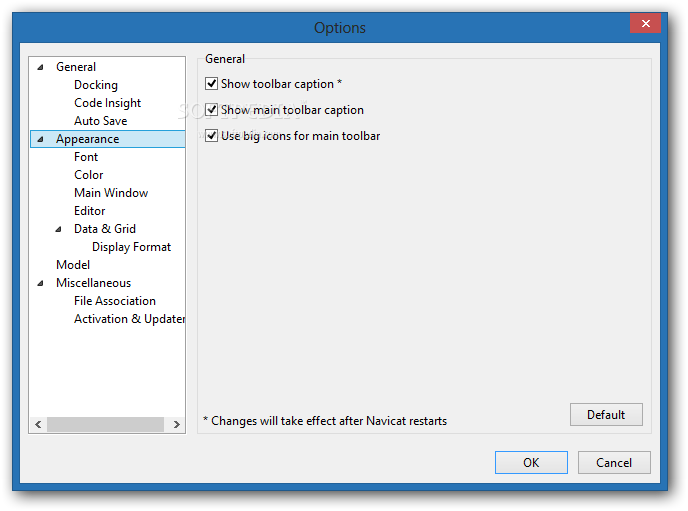Open Code Insight settings
The height and width of the screenshot is (511, 688).
(108, 103)
